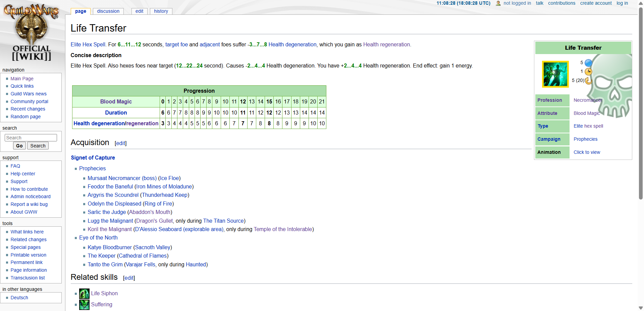Image resolution: width=644 pixels, height=311 pixels.
Task: Open the Eye of the North link
Action: pyautogui.click(x=98, y=237)
